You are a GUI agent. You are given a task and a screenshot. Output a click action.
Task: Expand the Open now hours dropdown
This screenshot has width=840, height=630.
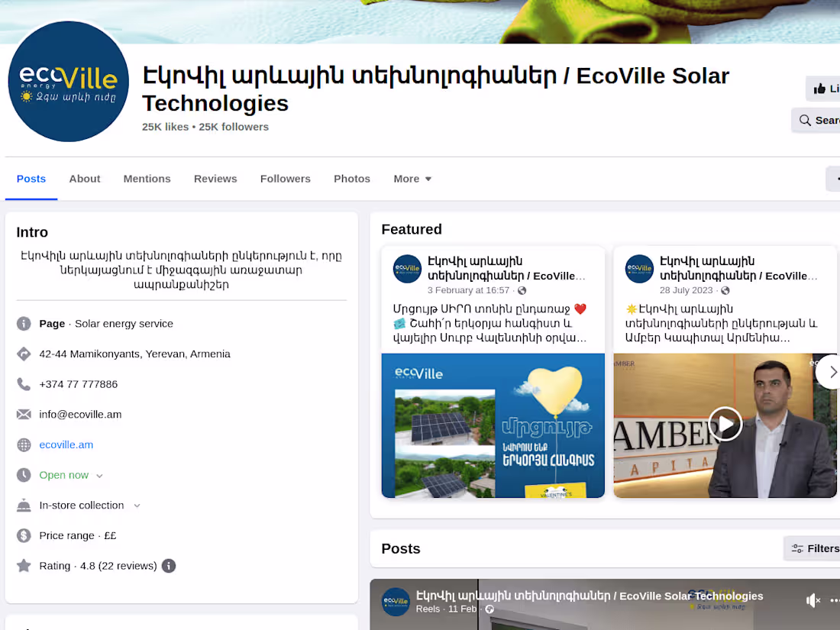[99, 475]
